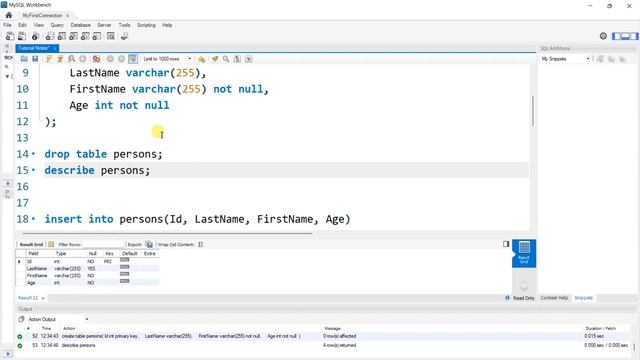Viewport: 640px width, 360px height.
Task: Click the stop query execution icon
Action: coord(83,59)
